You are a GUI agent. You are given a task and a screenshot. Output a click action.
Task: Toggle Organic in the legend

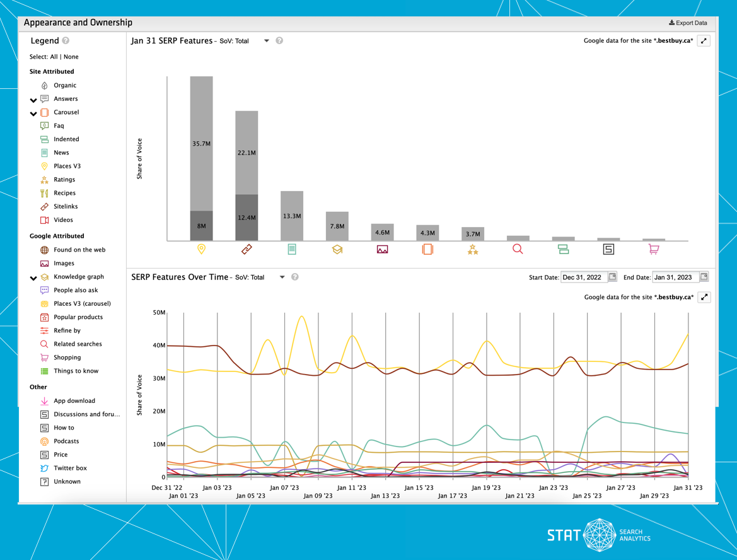point(64,85)
